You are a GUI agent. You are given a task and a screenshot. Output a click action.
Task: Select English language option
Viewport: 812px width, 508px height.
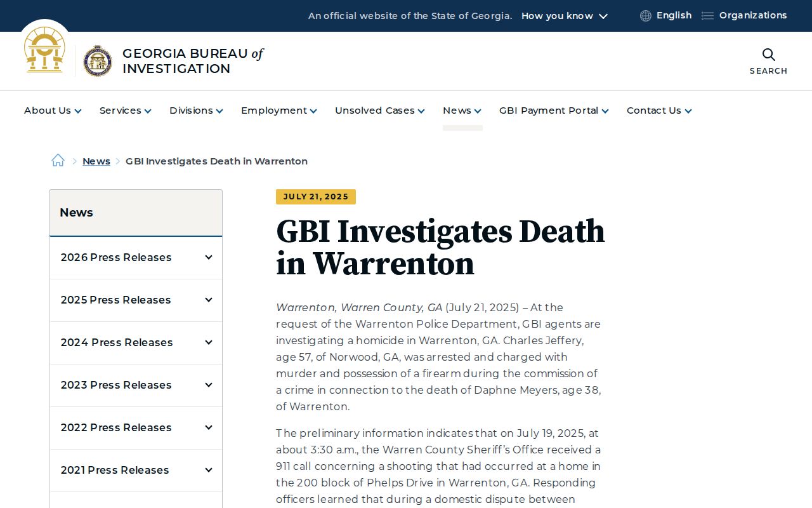pyautogui.click(x=674, y=15)
